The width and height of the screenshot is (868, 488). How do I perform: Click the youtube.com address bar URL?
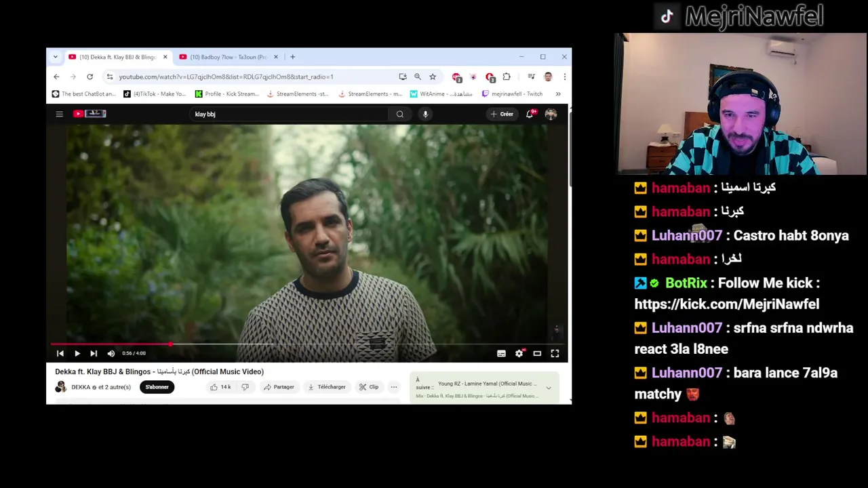pos(226,77)
